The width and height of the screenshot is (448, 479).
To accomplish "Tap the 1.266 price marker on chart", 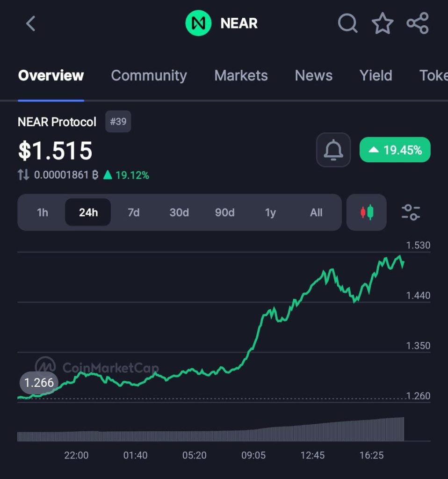I will pos(39,383).
